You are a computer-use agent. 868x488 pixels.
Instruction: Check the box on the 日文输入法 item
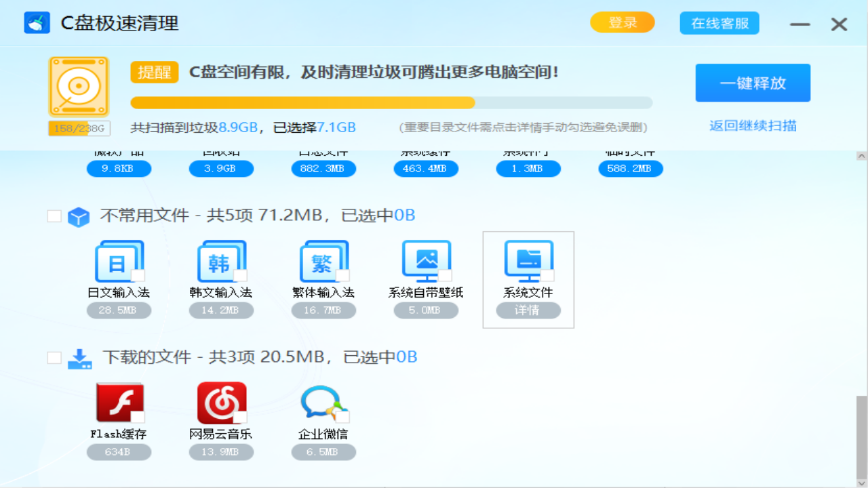click(x=138, y=276)
